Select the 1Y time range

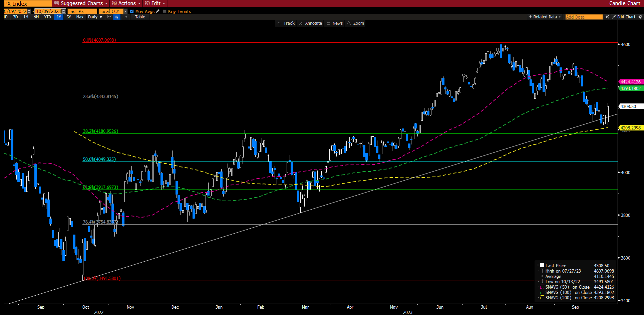(59, 17)
